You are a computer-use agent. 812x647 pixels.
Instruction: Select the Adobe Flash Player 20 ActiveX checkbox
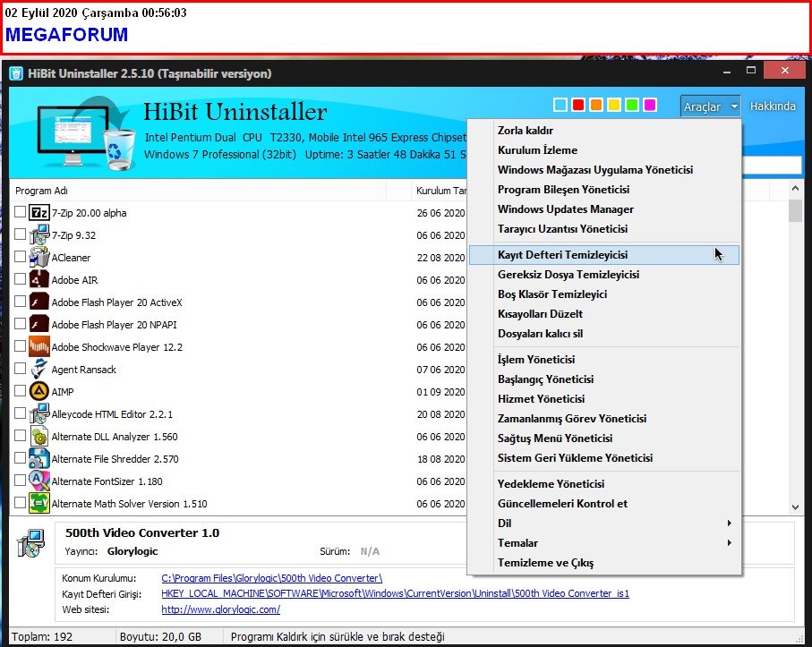(x=20, y=302)
